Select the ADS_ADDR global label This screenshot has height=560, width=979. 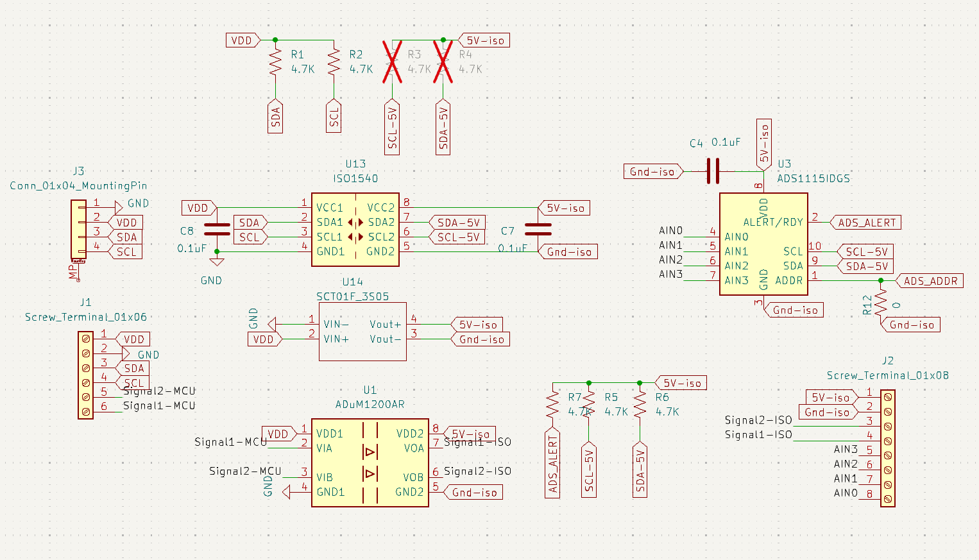930,281
